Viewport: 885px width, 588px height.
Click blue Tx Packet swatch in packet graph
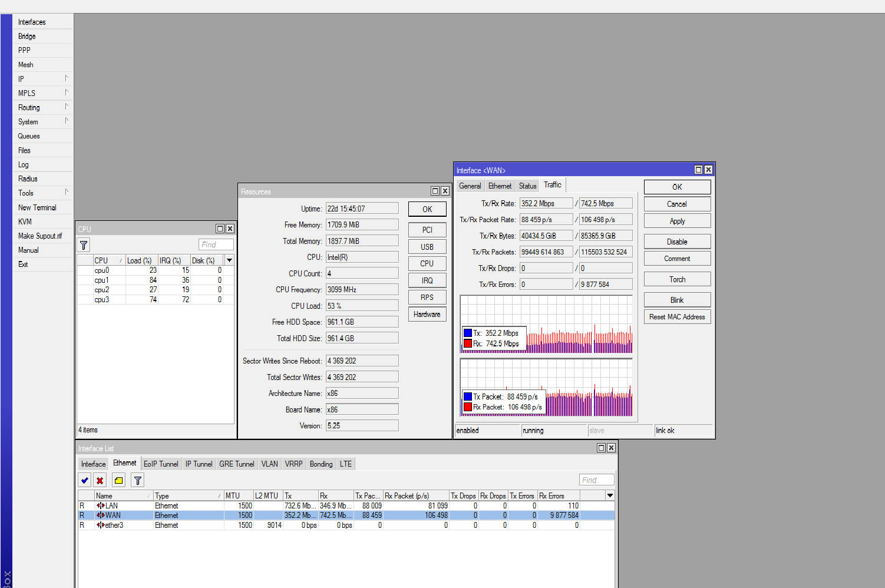pyautogui.click(x=468, y=397)
